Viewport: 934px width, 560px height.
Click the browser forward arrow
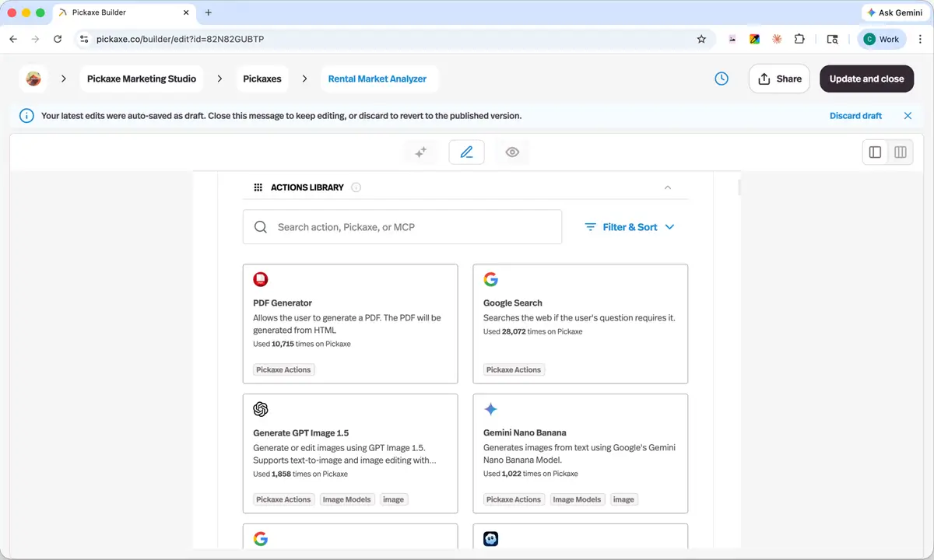click(x=35, y=39)
